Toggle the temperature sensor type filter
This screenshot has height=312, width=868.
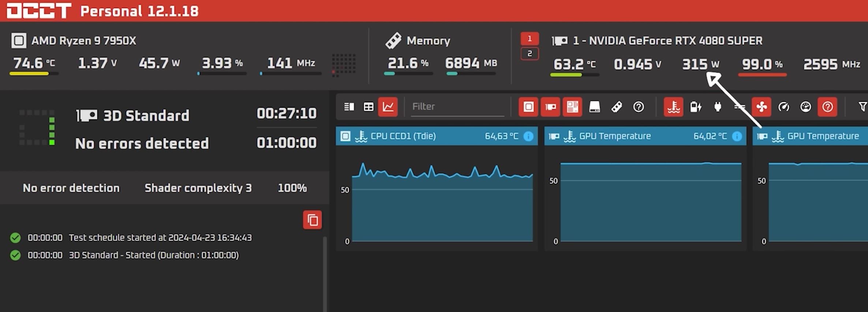[x=674, y=107]
